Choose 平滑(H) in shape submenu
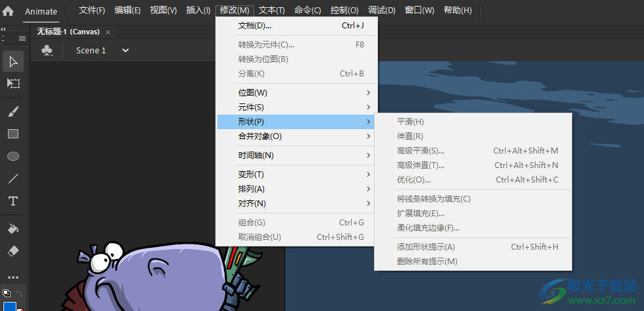This screenshot has height=311, width=644. point(473,122)
